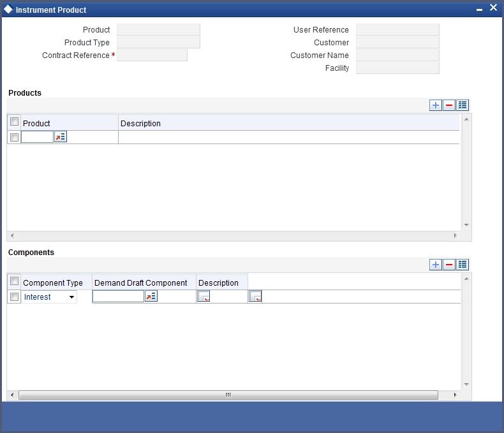Open Product list of values lookup

61,137
